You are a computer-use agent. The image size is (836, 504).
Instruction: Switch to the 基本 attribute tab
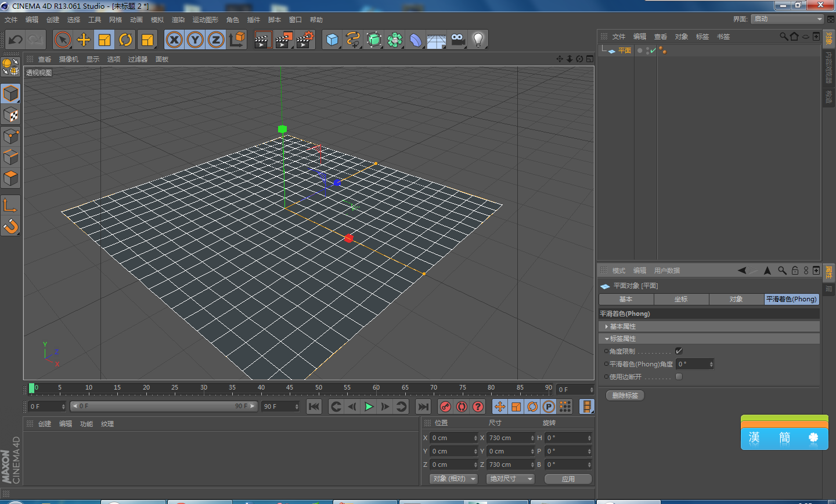point(626,299)
